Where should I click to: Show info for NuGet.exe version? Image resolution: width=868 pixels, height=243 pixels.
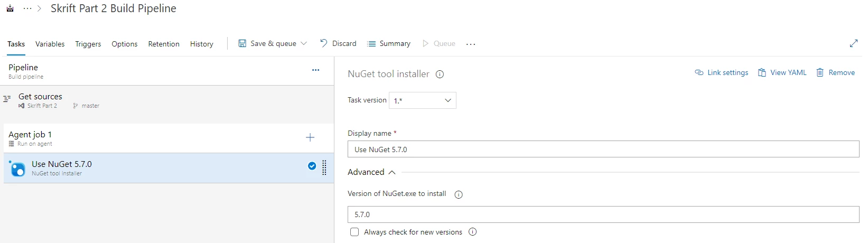click(459, 194)
